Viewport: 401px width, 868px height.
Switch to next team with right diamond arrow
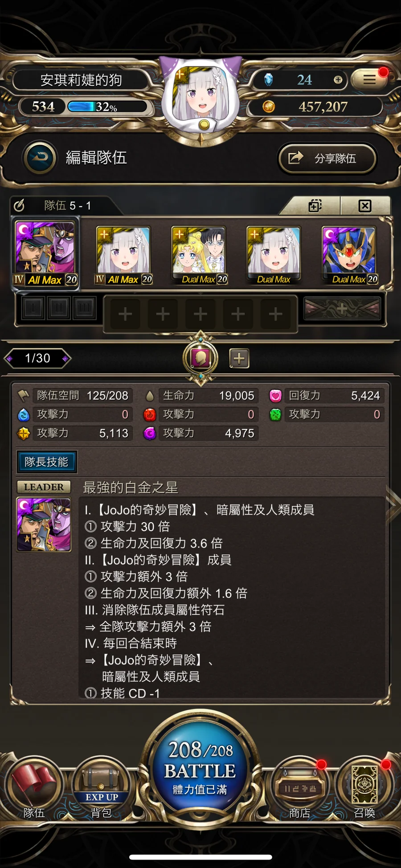(65, 358)
